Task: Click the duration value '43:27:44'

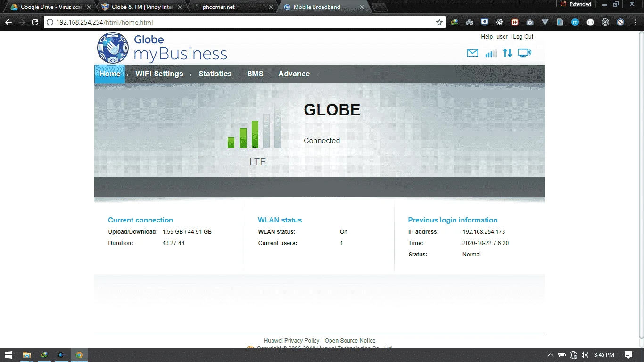Action: pyautogui.click(x=173, y=243)
